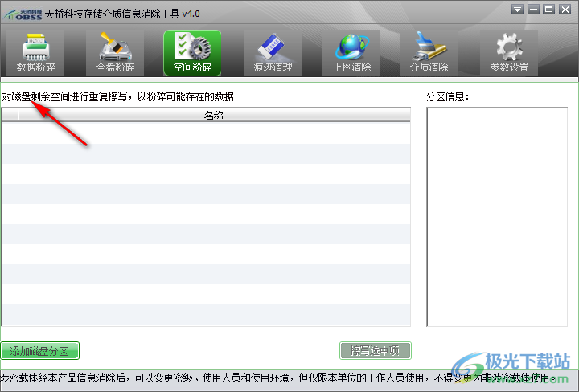
Task: Sort by the 名称 column header
Action: pyautogui.click(x=214, y=116)
